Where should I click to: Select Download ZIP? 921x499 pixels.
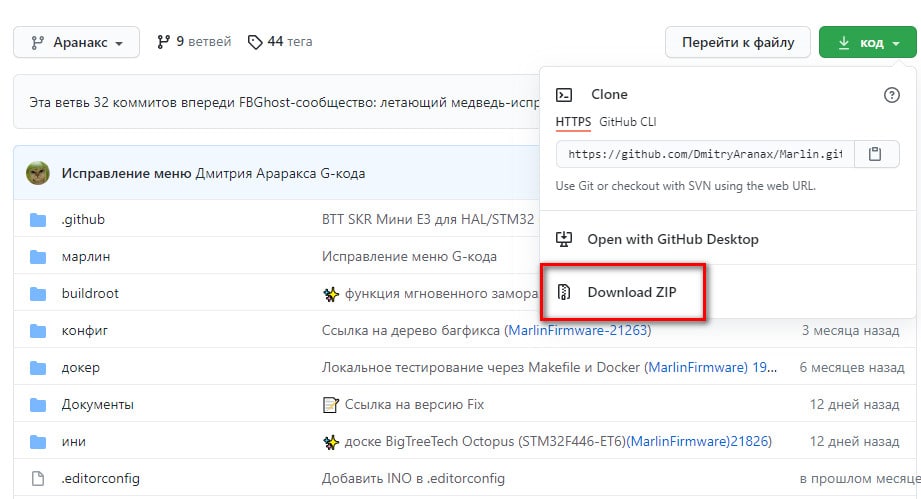click(x=631, y=292)
